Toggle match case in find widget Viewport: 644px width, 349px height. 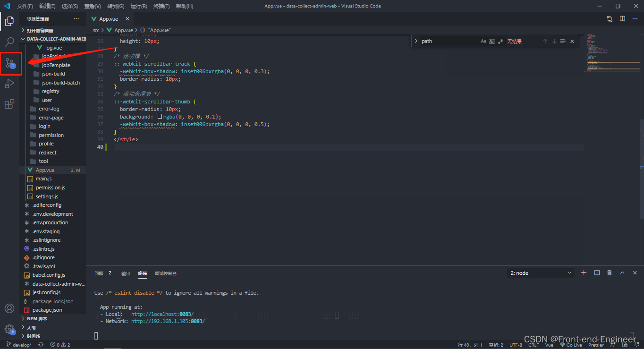[483, 41]
